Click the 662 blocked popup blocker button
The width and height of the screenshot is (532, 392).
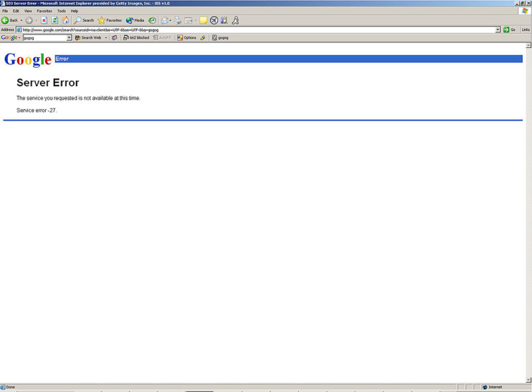[136, 37]
